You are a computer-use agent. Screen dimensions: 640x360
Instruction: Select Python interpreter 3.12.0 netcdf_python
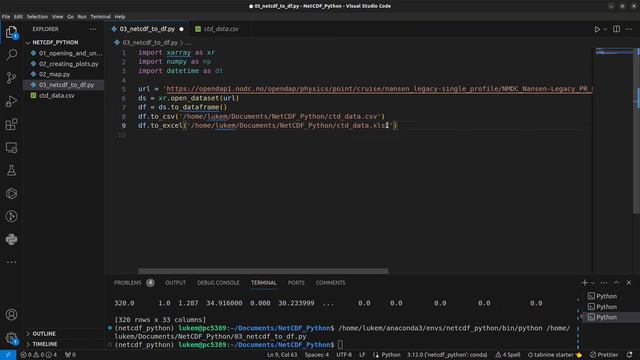[447, 355]
